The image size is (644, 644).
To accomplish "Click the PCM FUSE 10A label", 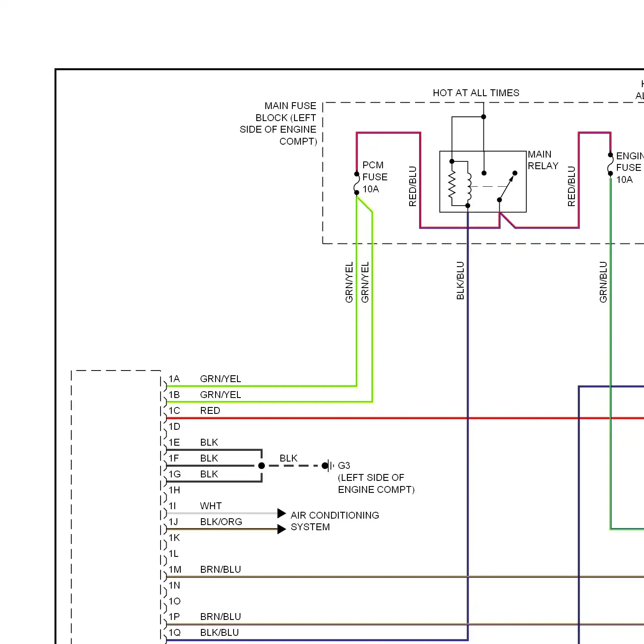I will [x=375, y=177].
